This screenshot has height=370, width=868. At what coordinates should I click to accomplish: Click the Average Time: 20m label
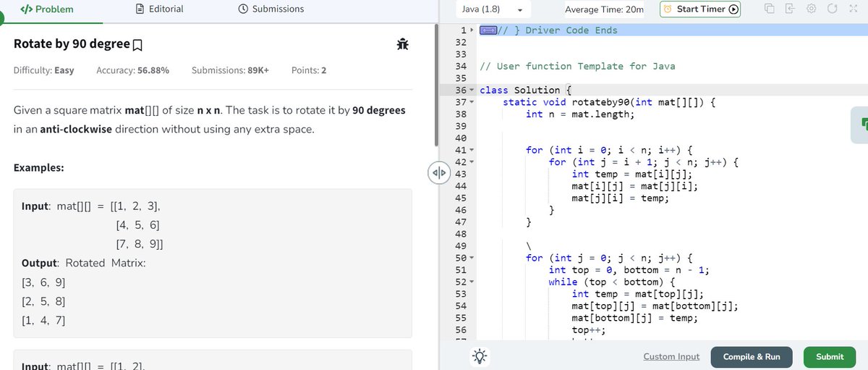[x=604, y=9]
